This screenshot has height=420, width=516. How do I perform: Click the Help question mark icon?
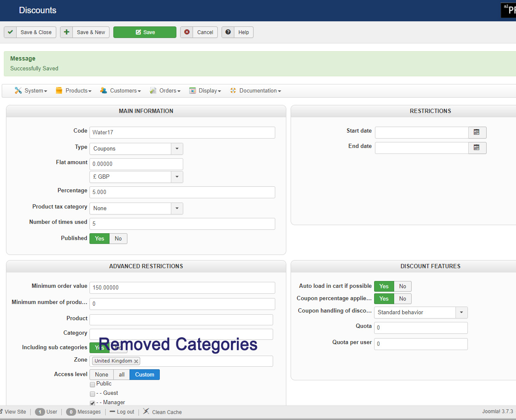tap(228, 32)
